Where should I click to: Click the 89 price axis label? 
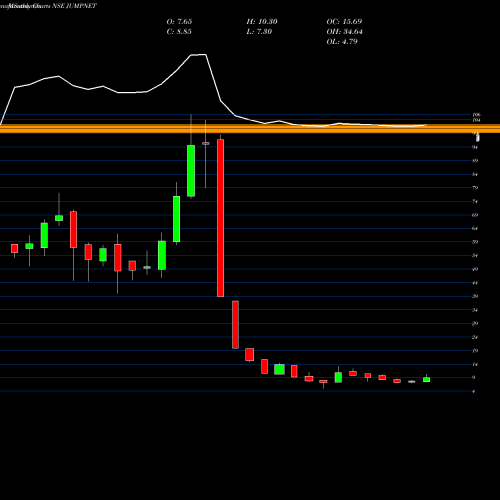pyautogui.click(x=475, y=161)
